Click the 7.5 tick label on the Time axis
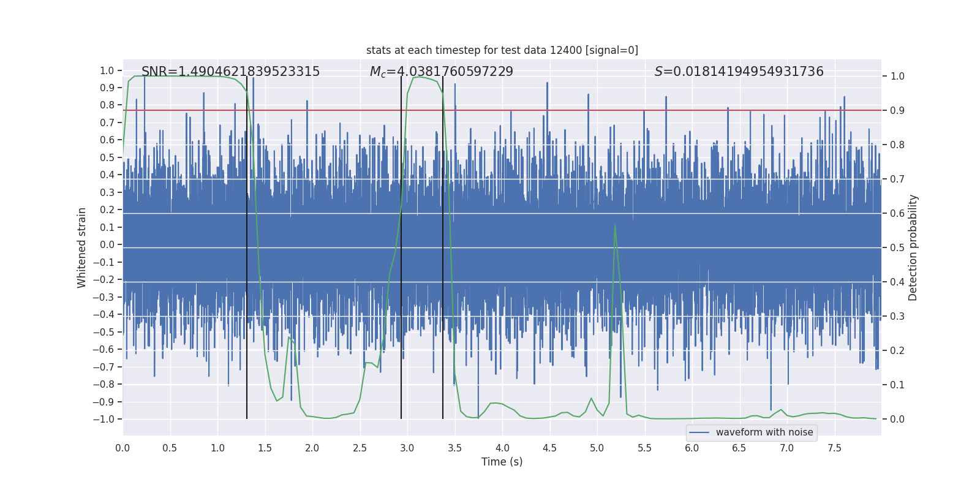 [x=834, y=448]
